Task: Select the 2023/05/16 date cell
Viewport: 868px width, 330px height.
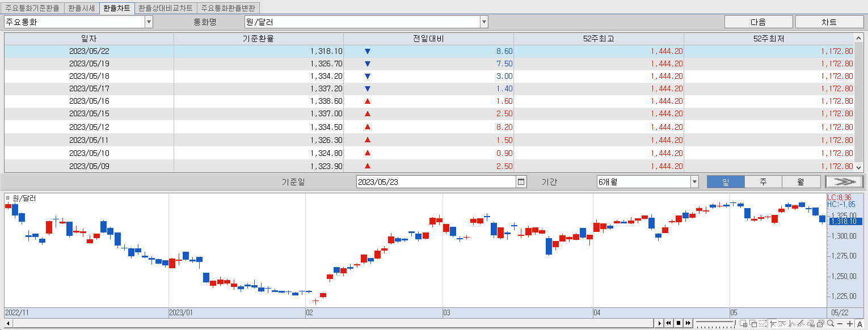Action: tap(89, 101)
